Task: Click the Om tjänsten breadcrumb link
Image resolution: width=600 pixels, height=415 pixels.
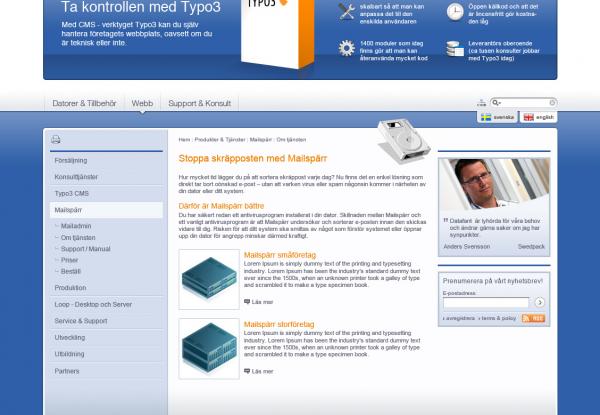Action: [291, 140]
